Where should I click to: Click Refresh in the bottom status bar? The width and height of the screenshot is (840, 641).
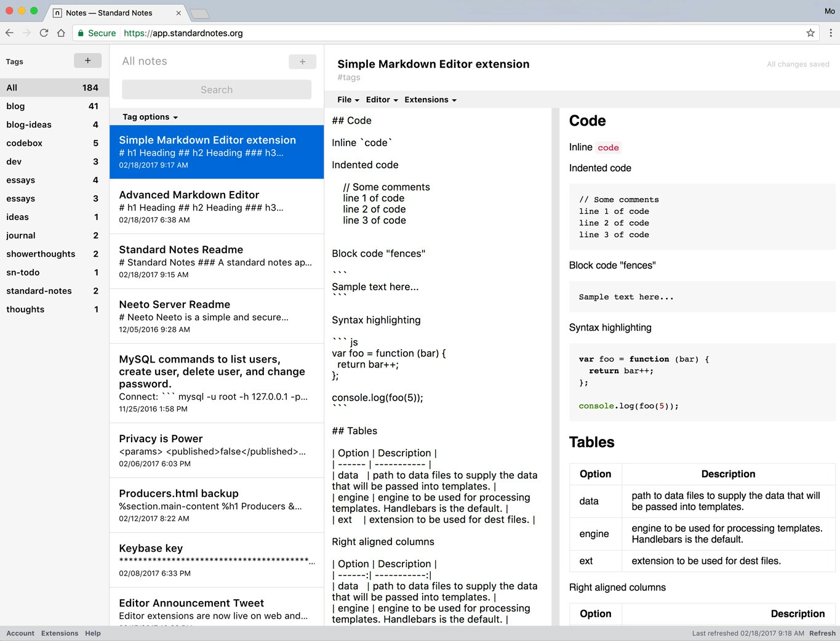click(x=822, y=633)
